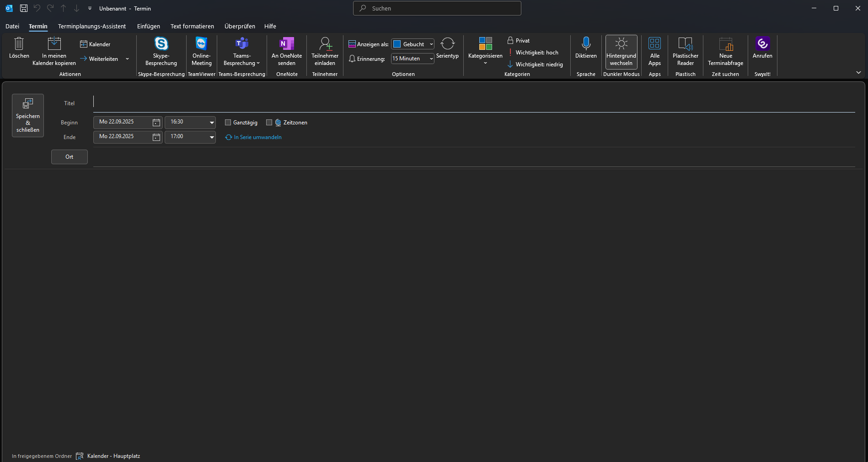
Task: Click Speichern & schließen button
Action: [28, 115]
